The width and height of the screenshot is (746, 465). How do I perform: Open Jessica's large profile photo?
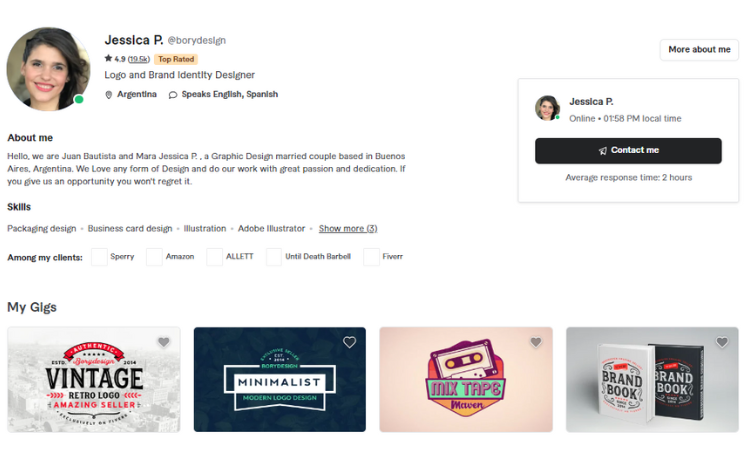(48, 69)
